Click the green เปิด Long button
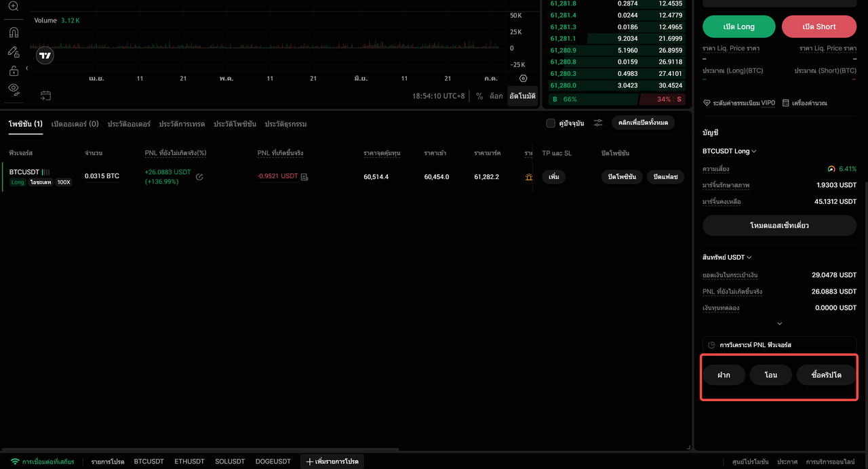The width and height of the screenshot is (868, 469). [x=738, y=26]
